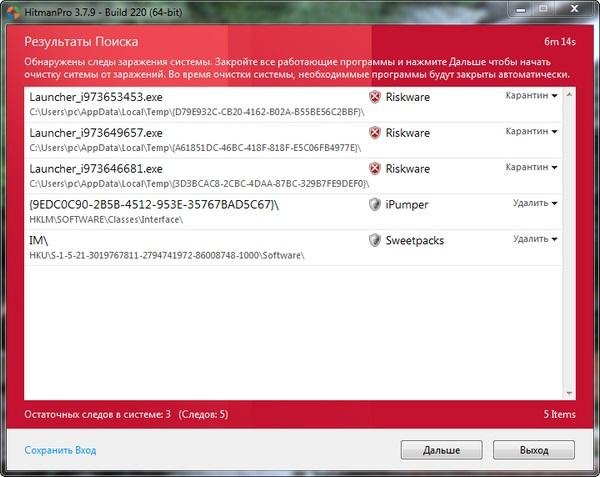Select the {9EDC0C90-2B5B-4512-953E-35767BAD5C67}\ registry entry
The width and height of the screenshot is (600, 477).
(x=154, y=205)
